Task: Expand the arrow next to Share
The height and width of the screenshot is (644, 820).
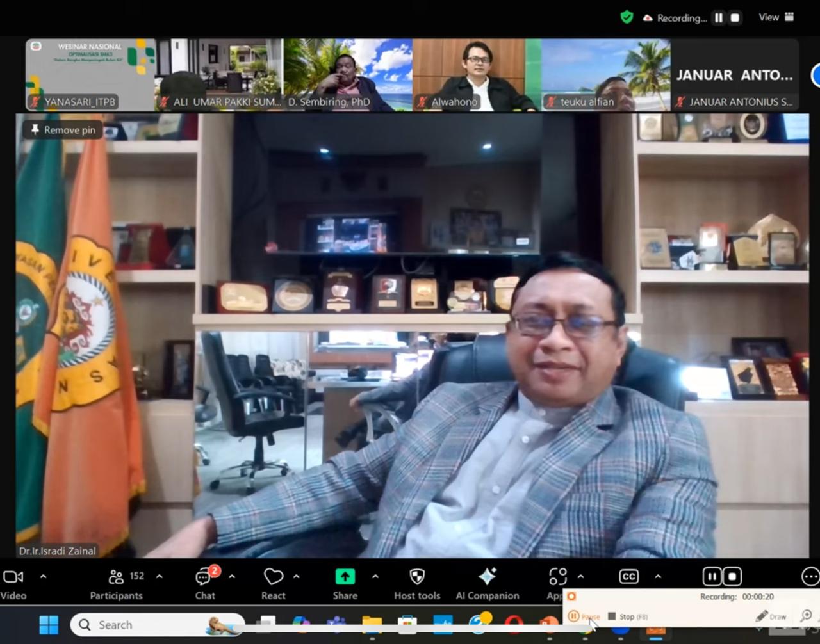Action: pos(375,577)
